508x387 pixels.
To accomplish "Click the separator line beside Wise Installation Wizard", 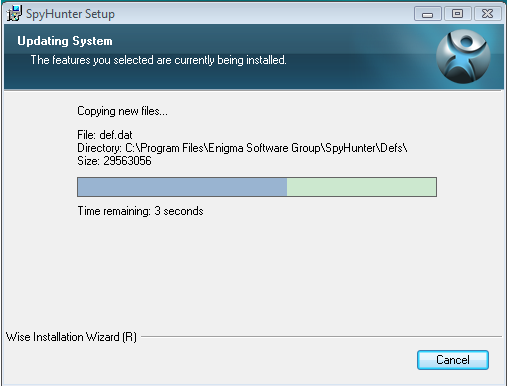I will point(321,337).
